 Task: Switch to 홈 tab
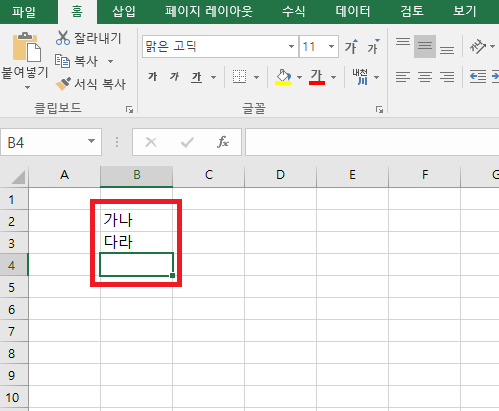pyautogui.click(x=77, y=12)
